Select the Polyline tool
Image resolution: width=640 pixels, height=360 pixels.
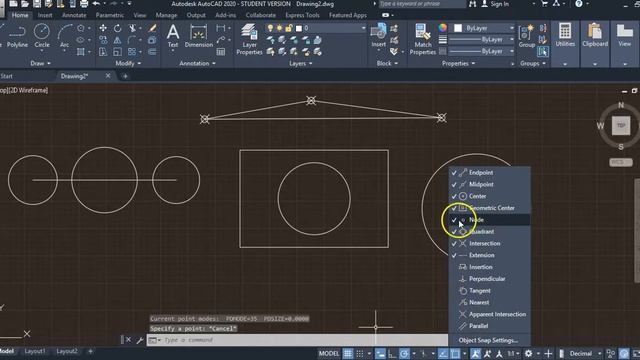[x=17, y=35]
